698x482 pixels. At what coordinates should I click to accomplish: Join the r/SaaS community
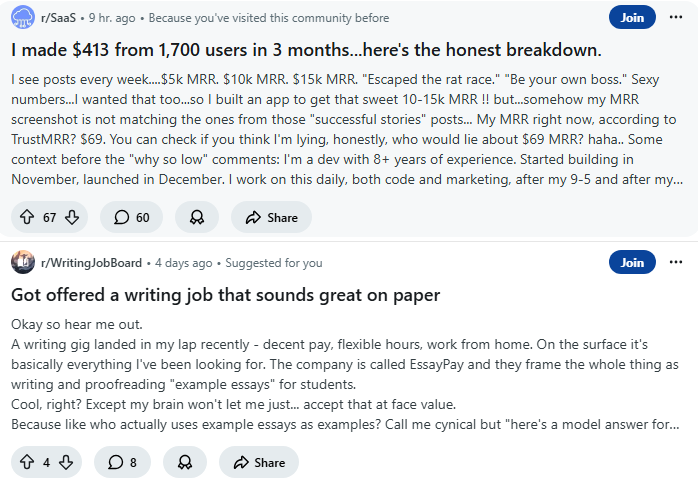point(632,17)
